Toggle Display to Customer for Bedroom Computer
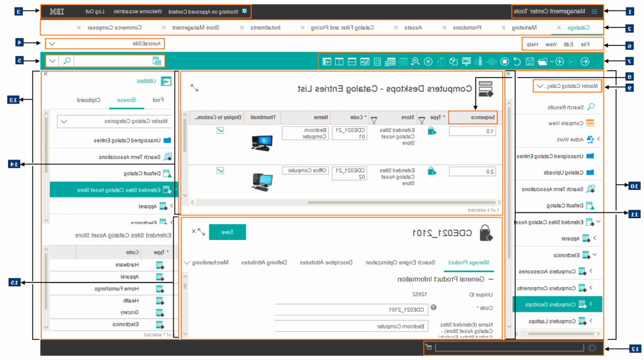 coord(220,130)
